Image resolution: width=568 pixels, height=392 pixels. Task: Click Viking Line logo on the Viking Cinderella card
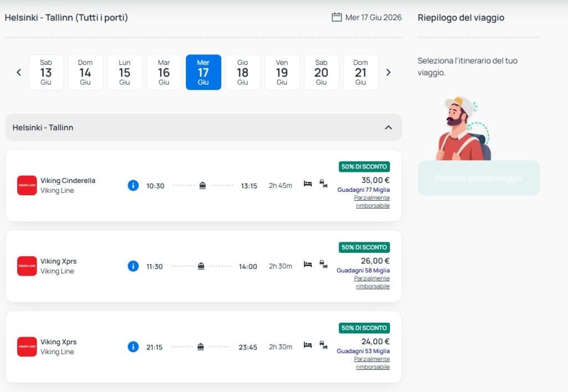point(27,185)
